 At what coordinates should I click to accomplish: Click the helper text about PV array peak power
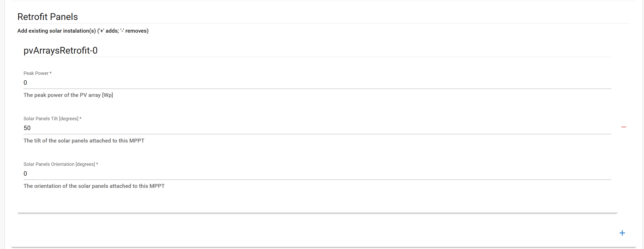coord(68,95)
